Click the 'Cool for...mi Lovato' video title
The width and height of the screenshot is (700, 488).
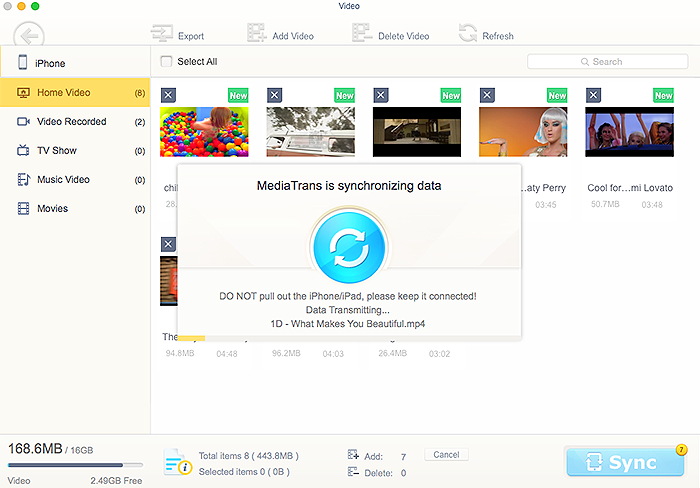(x=630, y=188)
